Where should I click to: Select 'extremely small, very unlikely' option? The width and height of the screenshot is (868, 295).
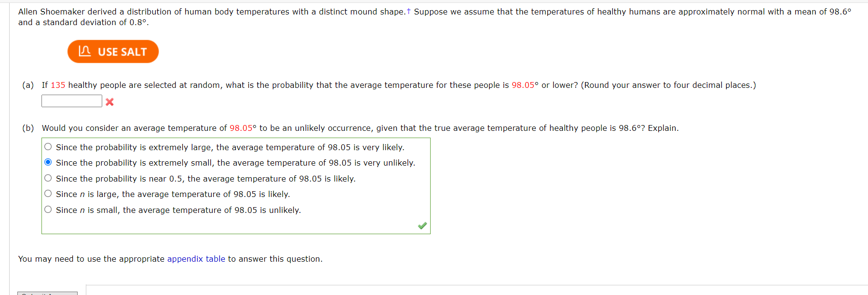(x=48, y=162)
